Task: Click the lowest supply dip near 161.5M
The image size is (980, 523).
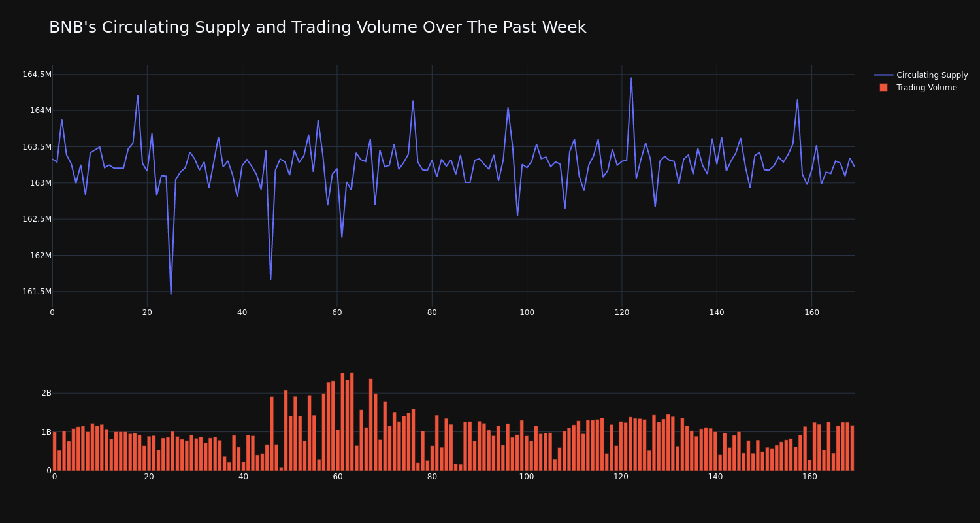Action: click(x=171, y=294)
